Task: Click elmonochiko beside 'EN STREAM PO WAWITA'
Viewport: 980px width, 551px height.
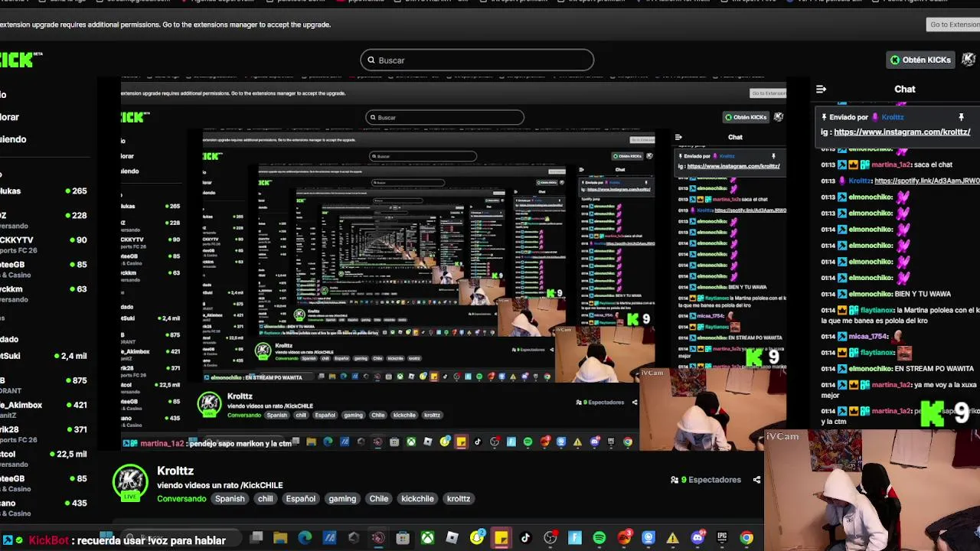Action: [x=871, y=369]
